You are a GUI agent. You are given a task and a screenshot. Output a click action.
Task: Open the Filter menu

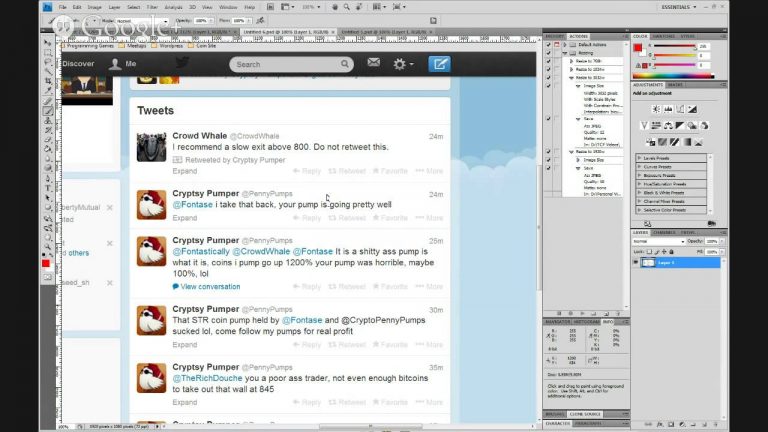tap(152, 7)
